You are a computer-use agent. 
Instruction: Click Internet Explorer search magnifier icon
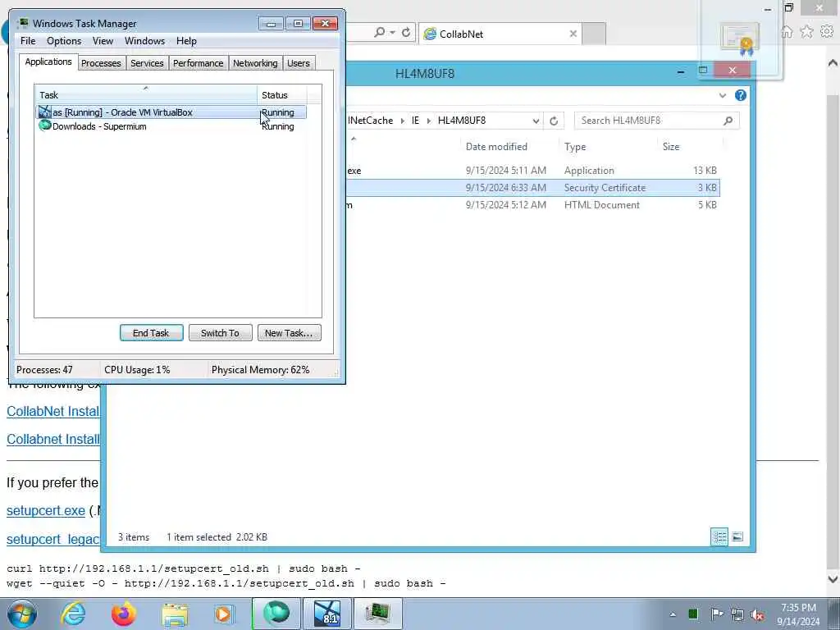(379, 33)
